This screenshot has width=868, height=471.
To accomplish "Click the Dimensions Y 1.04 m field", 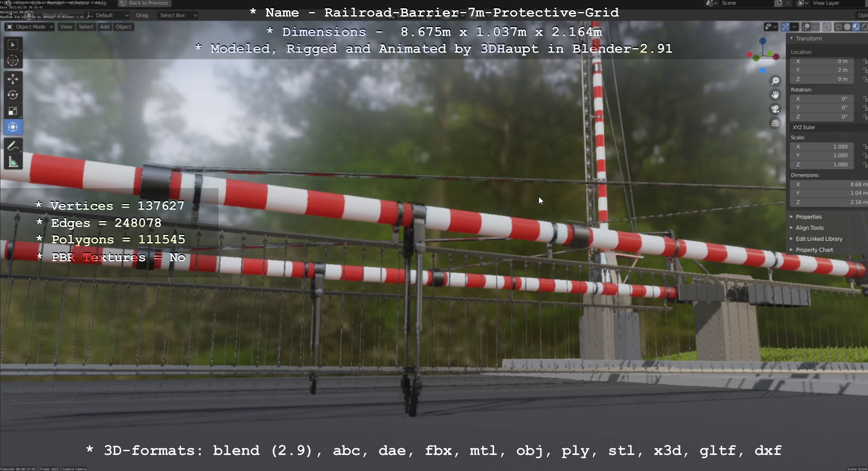I will (x=829, y=193).
